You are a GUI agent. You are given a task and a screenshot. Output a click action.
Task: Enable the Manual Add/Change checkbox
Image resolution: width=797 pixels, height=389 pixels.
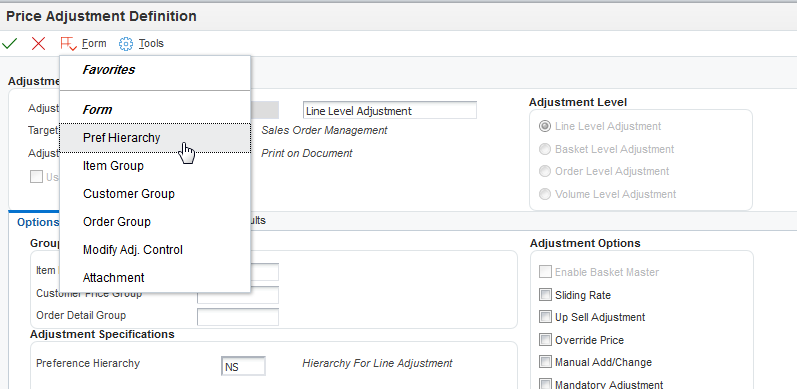[545, 362]
